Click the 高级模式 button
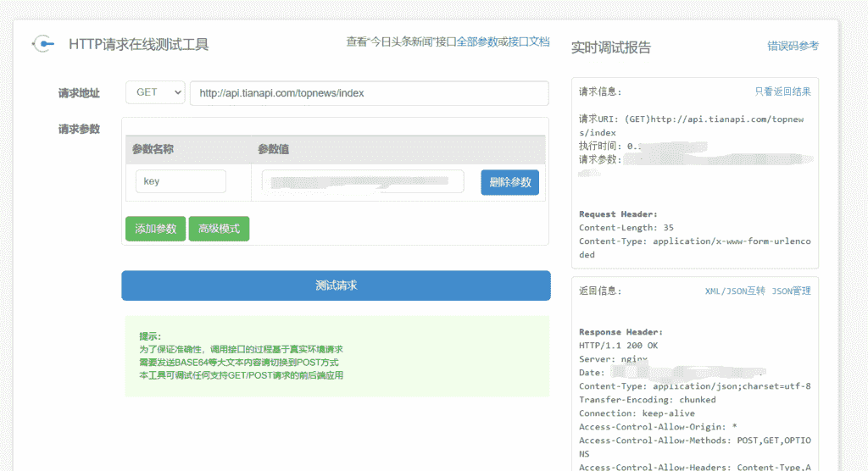The image size is (868, 471). [x=220, y=229]
